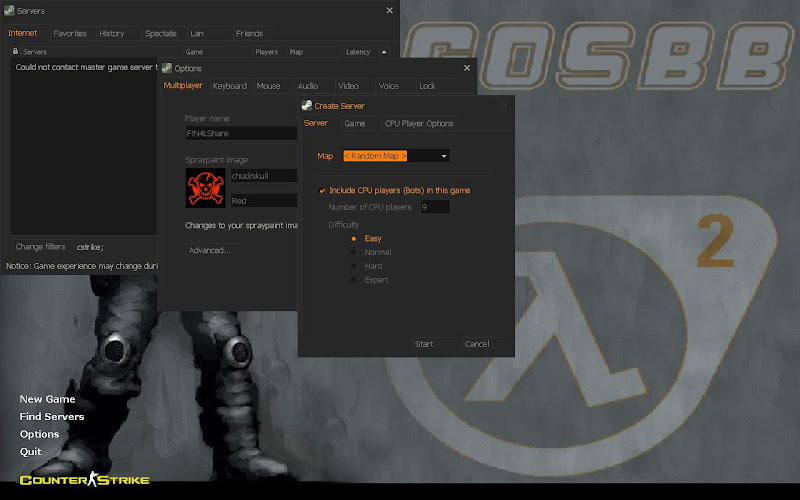The width and height of the screenshot is (800, 500).
Task: Click the Advanced... button in Options
Action: coord(210,250)
